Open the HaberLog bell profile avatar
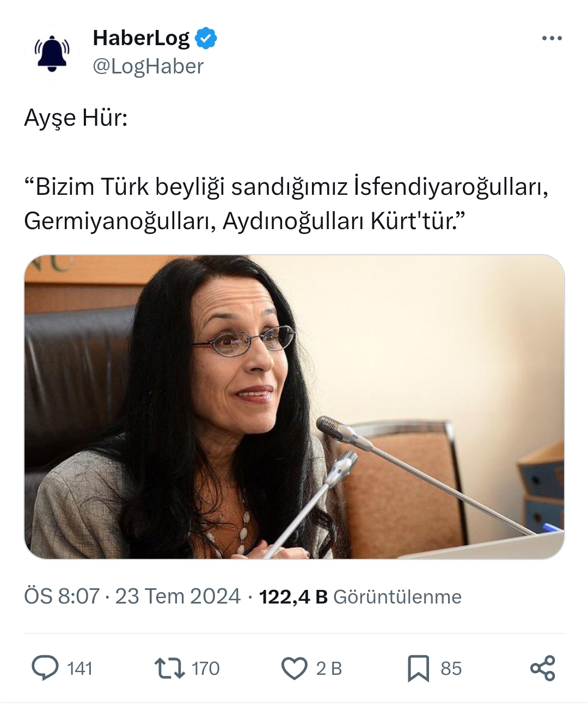Image resolution: width=588 pixels, height=708 pixels. [x=52, y=53]
